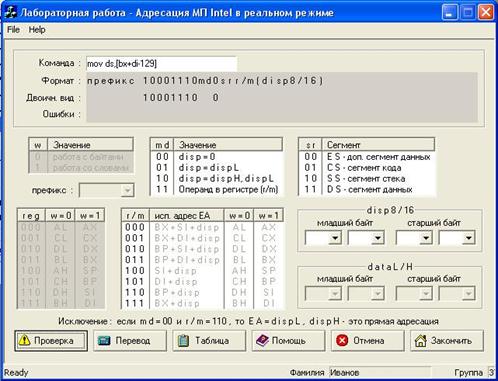Select r/m row 101 DI+disp
The height and width of the screenshot is (381, 498).
click(202, 282)
